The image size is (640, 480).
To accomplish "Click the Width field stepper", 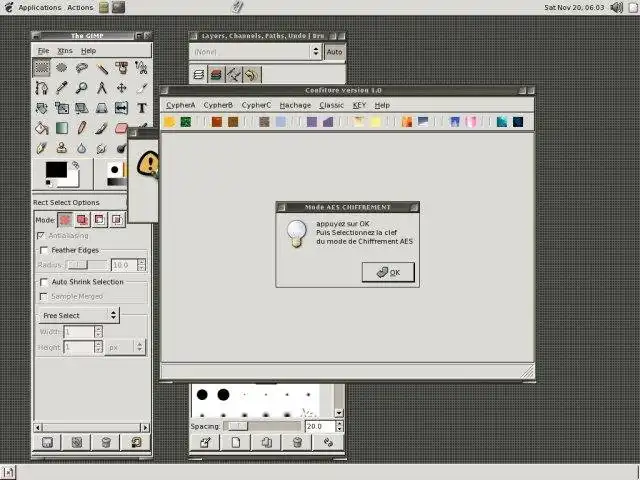I will tap(98, 332).
